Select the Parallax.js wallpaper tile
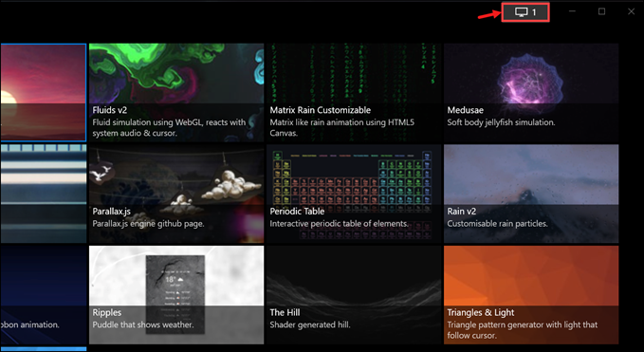The width and height of the screenshot is (644, 352). [x=176, y=194]
